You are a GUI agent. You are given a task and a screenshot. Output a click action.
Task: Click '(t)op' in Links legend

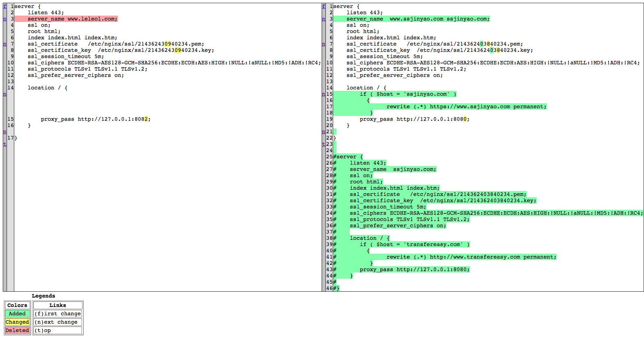(x=58, y=330)
